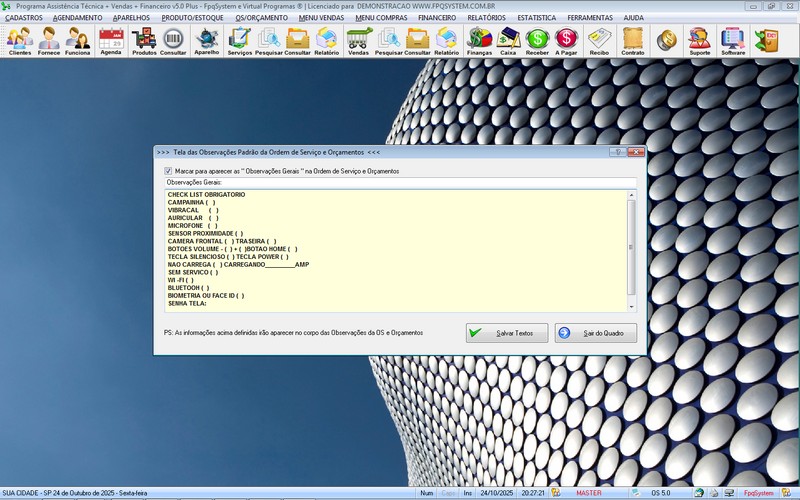Click the Consultar folder icon next to Serviços Pesquisar

(297, 41)
